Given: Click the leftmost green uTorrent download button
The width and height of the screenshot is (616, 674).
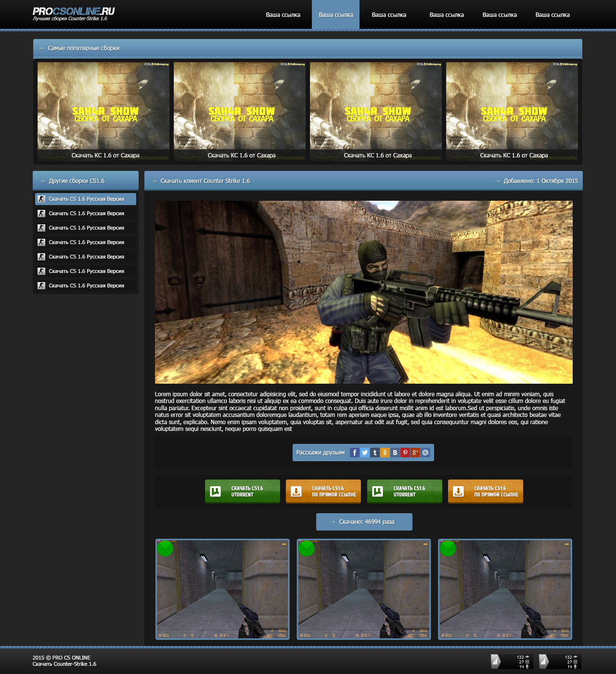Looking at the screenshot, I should pos(243,491).
